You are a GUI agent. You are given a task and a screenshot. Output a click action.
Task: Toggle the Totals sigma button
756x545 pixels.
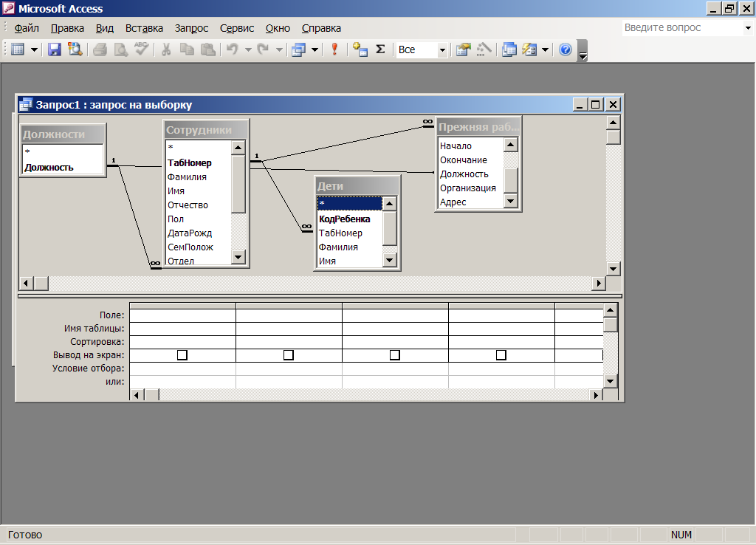[x=380, y=49]
